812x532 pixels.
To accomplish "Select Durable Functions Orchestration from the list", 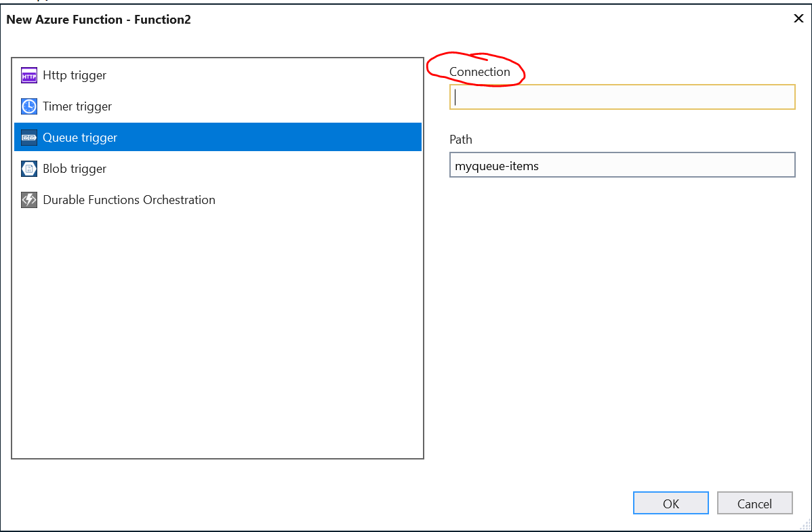I will [129, 200].
